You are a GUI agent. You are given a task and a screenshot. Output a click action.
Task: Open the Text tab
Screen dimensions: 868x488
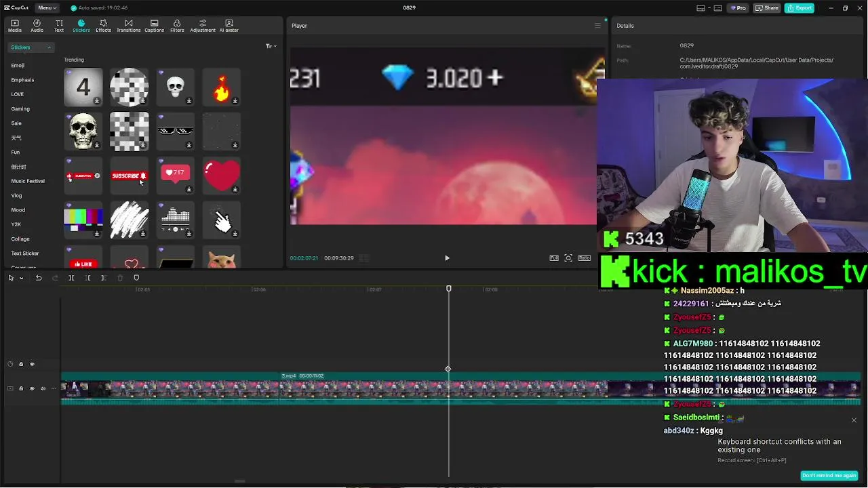59,26
